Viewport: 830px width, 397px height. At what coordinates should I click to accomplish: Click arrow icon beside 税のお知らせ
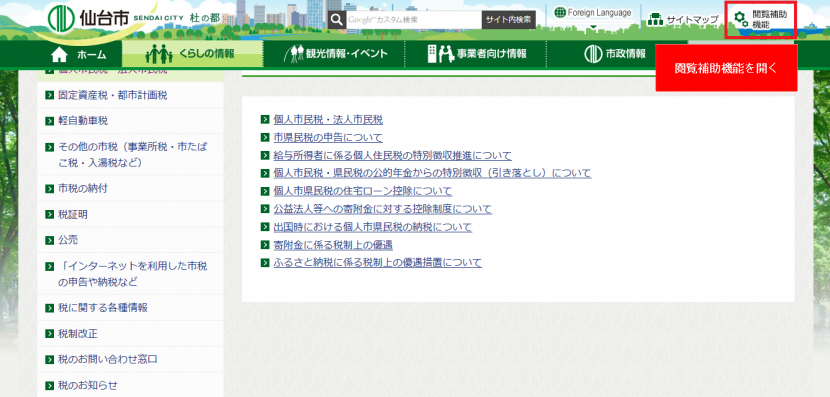pyautogui.click(x=49, y=385)
